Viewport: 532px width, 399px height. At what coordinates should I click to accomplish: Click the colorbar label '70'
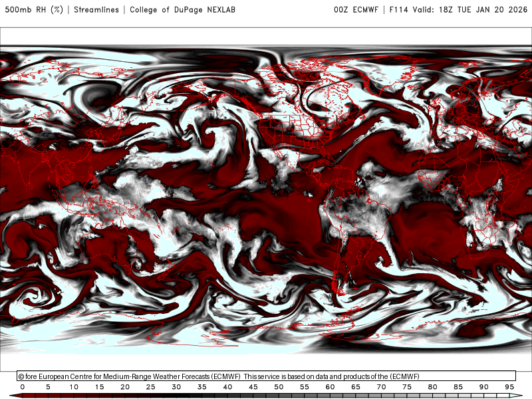(x=381, y=387)
